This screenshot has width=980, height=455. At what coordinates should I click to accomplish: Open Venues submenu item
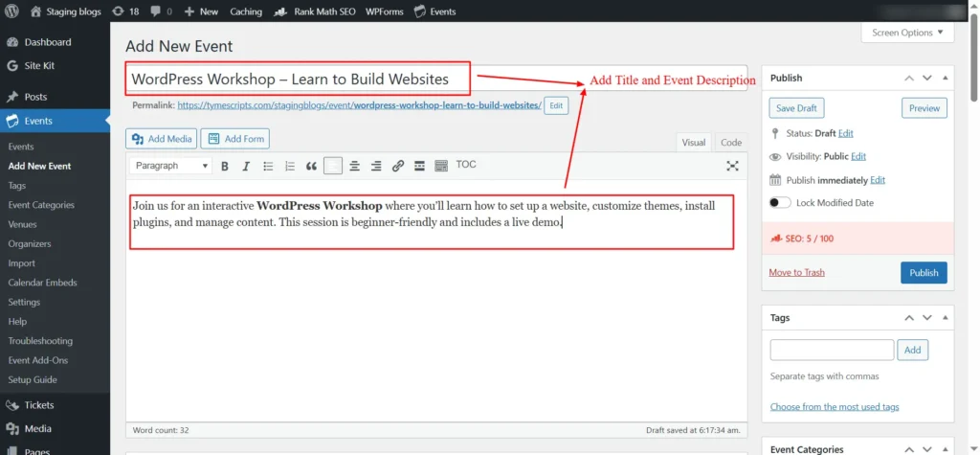pyautogui.click(x=23, y=224)
